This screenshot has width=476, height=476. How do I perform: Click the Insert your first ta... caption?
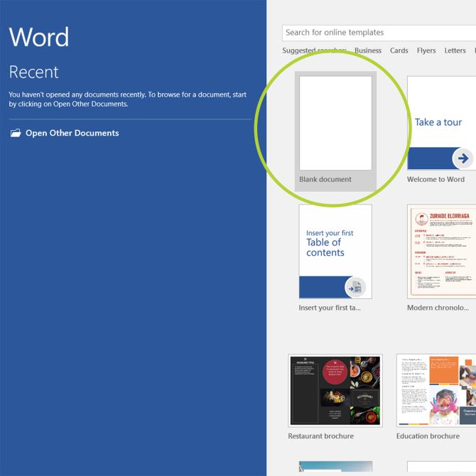click(x=330, y=308)
